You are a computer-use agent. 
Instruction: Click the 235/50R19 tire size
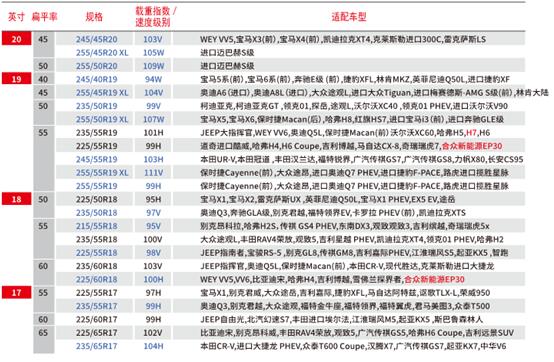point(96,106)
